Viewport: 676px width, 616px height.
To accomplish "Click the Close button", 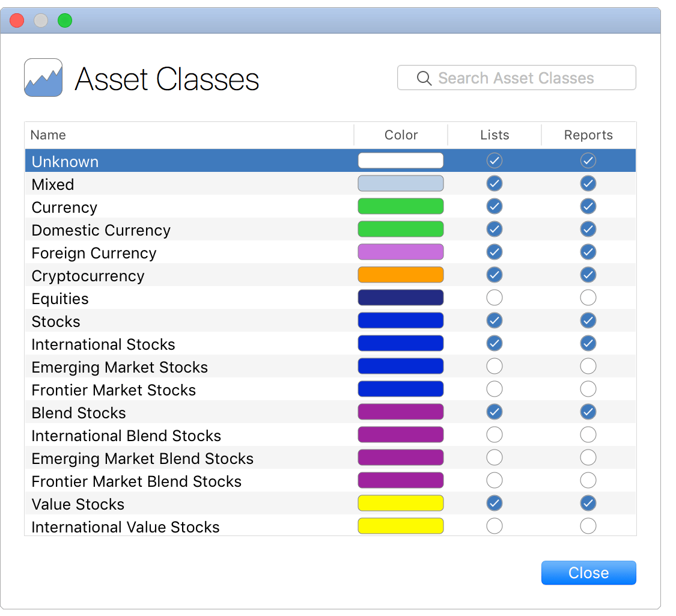I will click(x=588, y=573).
